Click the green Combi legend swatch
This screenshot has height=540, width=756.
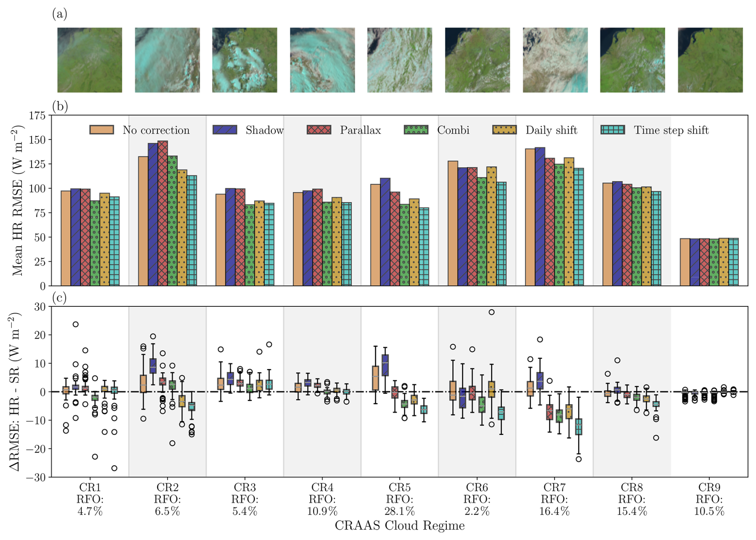[x=416, y=130]
